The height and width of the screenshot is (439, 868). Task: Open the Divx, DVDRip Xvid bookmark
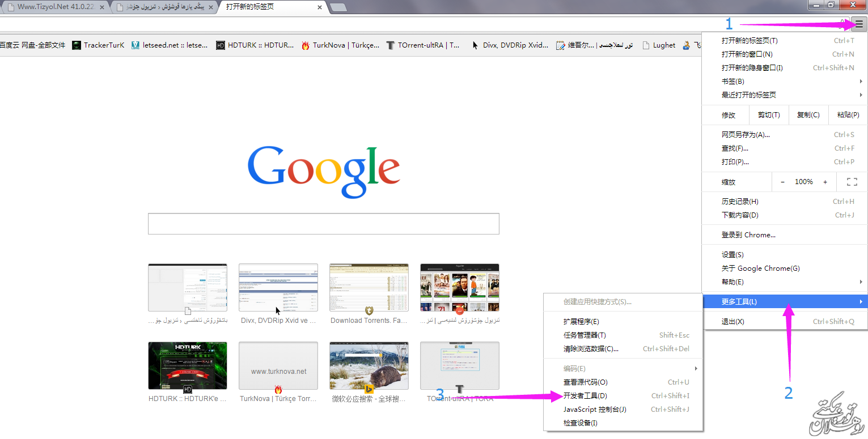click(x=510, y=45)
